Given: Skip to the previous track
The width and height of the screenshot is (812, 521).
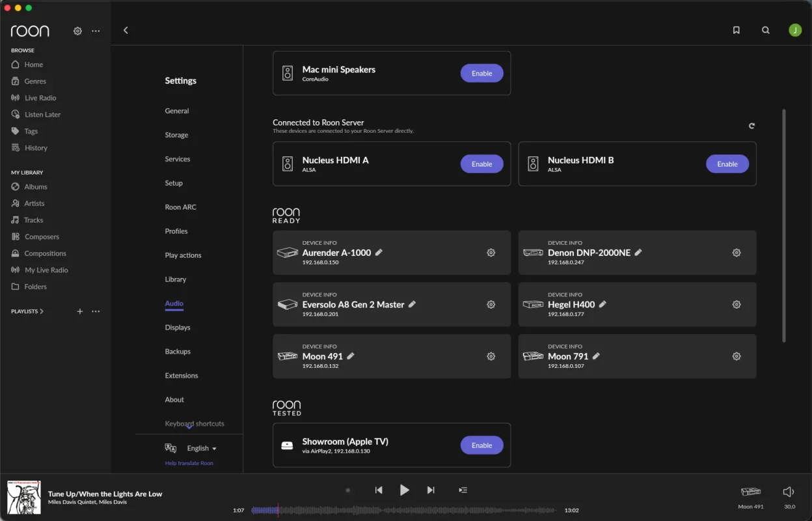Looking at the screenshot, I should click(x=379, y=490).
